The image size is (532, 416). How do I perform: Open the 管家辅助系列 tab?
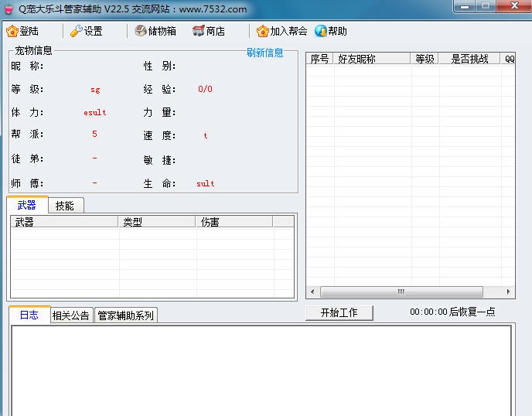[126, 315]
